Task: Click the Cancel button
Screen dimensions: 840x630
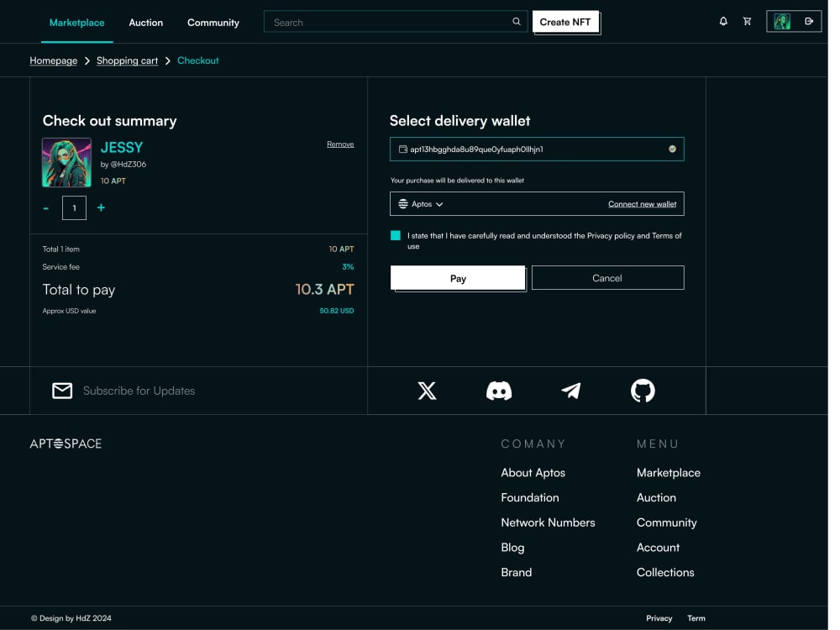Action: point(607,278)
